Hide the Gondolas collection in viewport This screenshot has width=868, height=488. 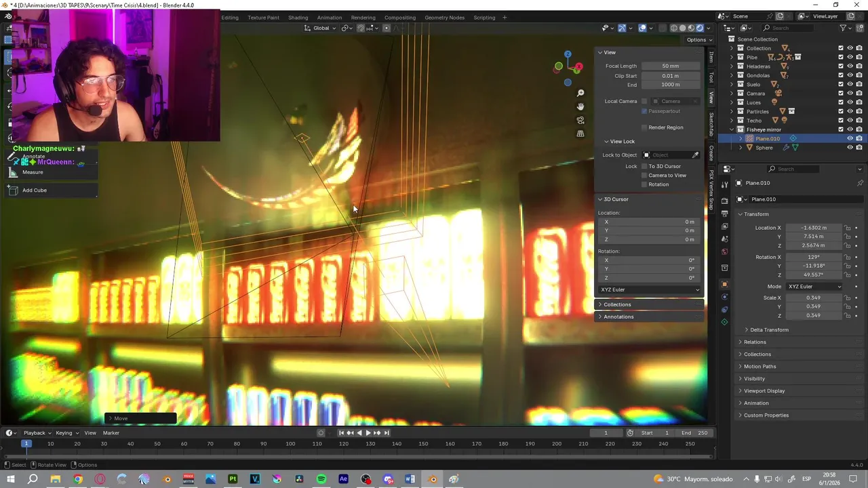(850, 75)
